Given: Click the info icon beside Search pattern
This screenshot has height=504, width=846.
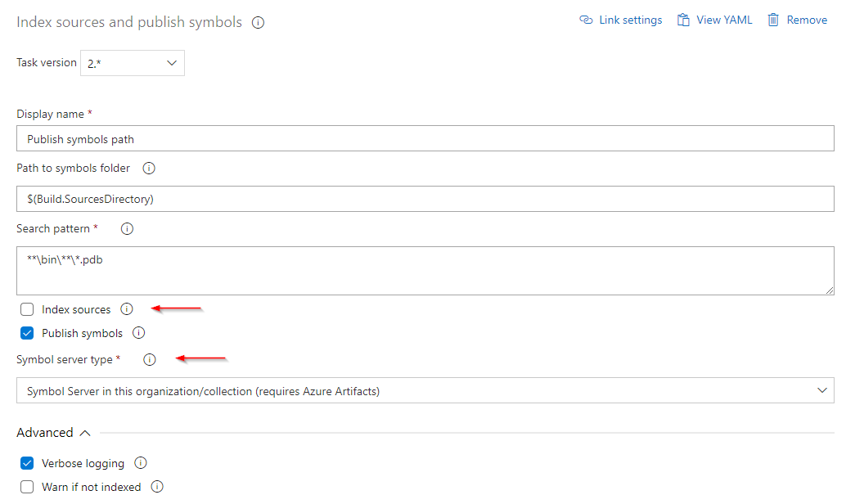Looking at the screenshot, I should (x=127, y=229).
